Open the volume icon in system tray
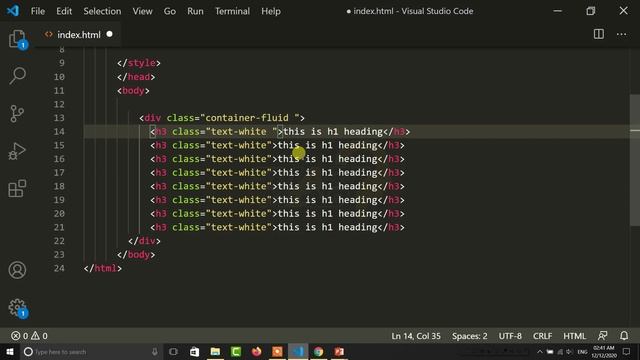The height and width of the screenshot is (360, 640). click(569, 351)
